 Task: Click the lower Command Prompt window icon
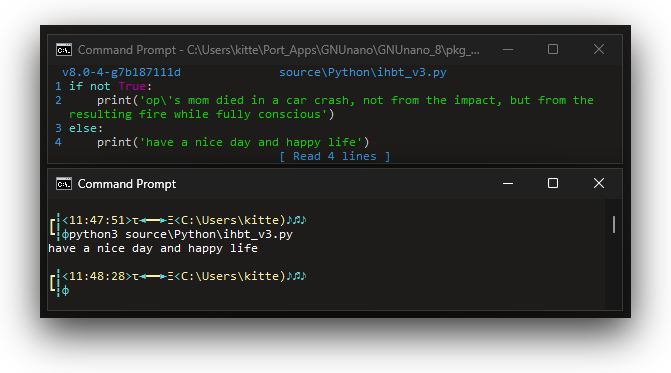pos(64,184)
